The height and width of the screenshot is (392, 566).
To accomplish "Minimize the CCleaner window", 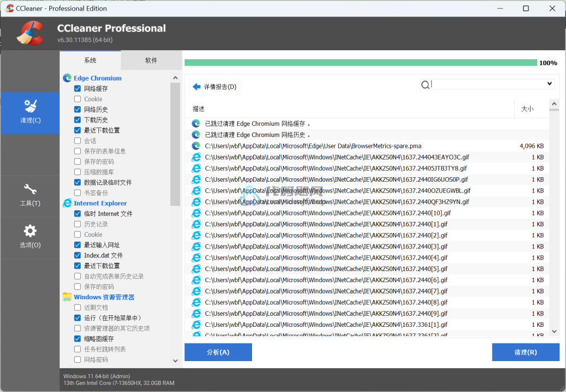I will [500, 8].
